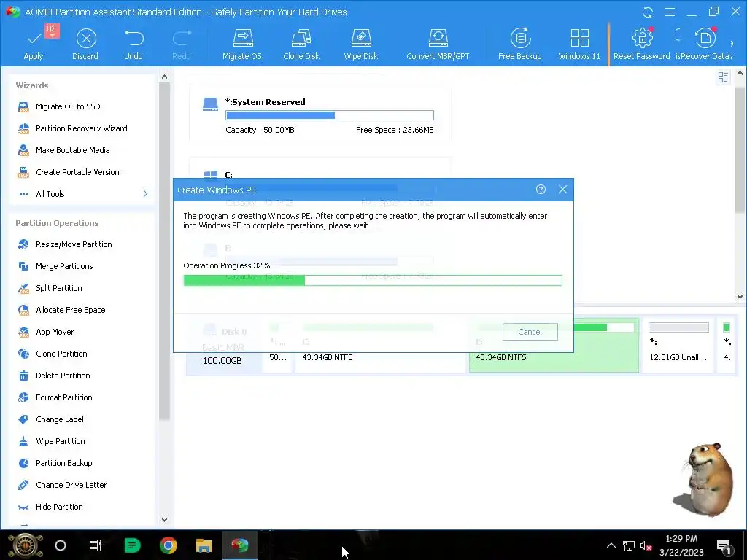Screen dimensions: 747x560
Task: Select Clone Partition operation
Action: pyautogui.click(x=61, y=354)
